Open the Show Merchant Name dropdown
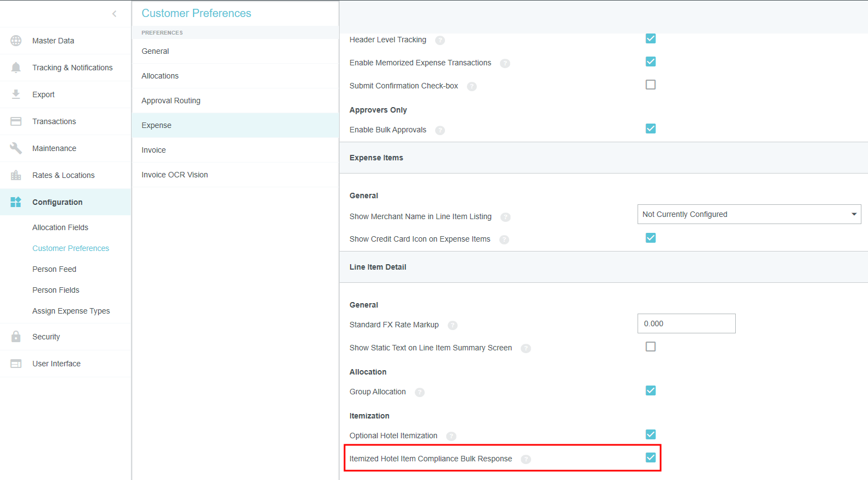The height and width of the screenshot is (480, 868). [x=749, y=214]
